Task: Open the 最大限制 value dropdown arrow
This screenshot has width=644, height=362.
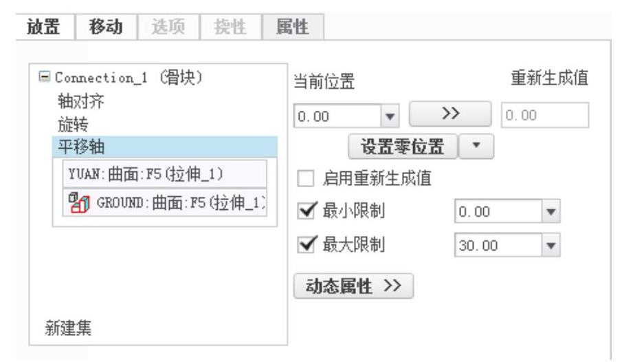Action: point(551,246)
